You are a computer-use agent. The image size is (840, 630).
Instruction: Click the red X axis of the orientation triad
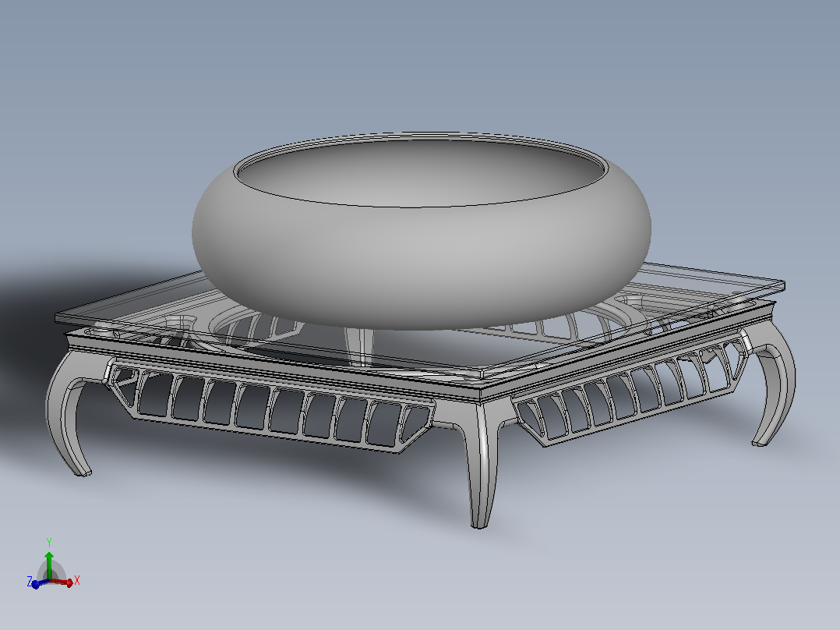pos(63,582)
